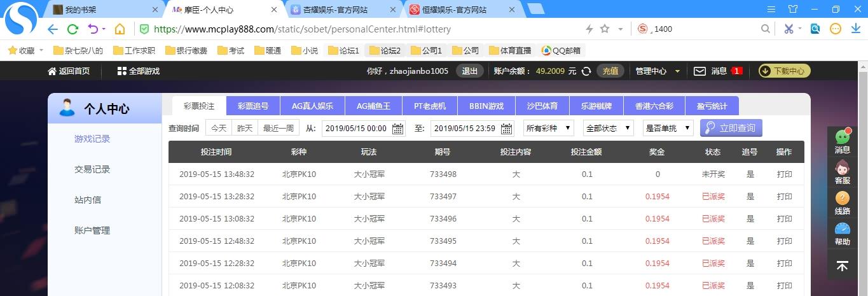Select 最近一周 time filter

[x=279, y=128]
